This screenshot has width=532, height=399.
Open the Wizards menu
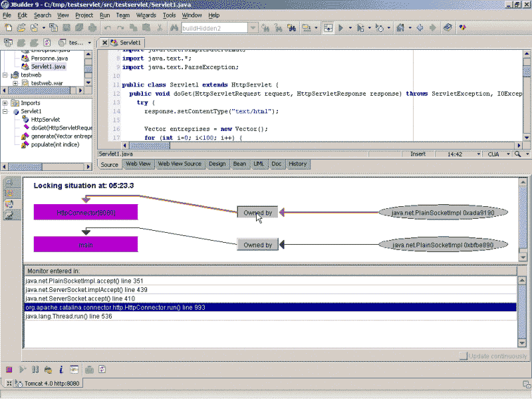(x=146, y=15)
